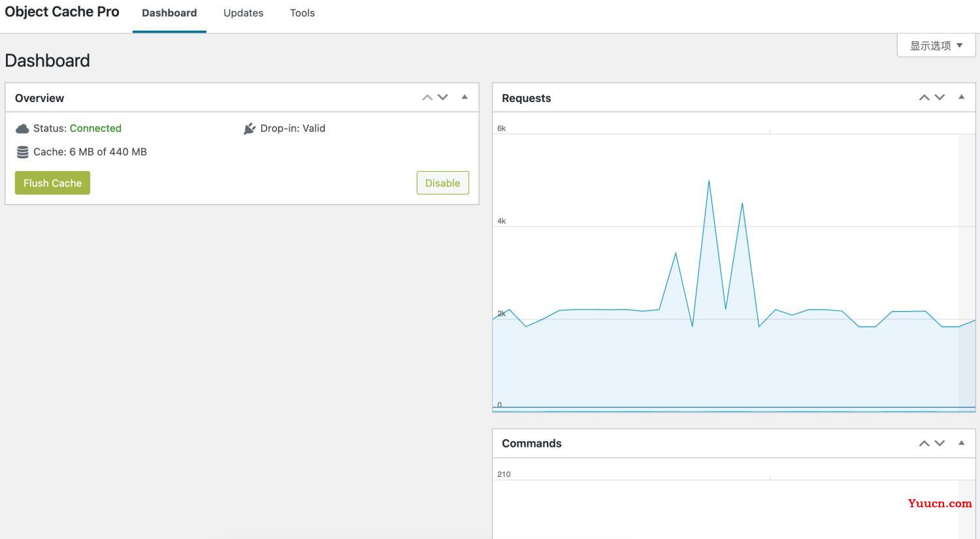Viewport: 980px width, 539px height.
Task: Click the 4k axis label in Requests
Action: point(501,221)
